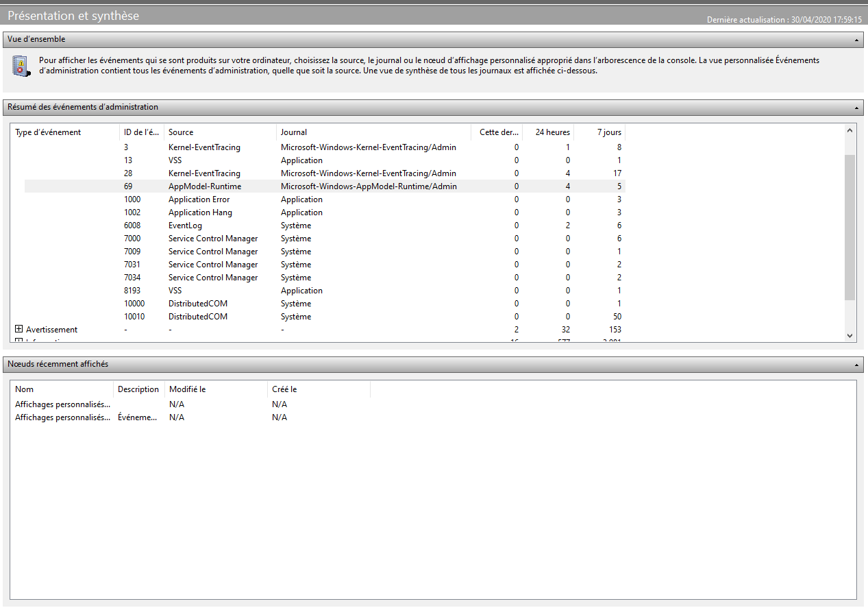Click the Description column header in recent nodes
Viewport: 868px width, 608px height.
pyautogui.click(x=139, y=389)
